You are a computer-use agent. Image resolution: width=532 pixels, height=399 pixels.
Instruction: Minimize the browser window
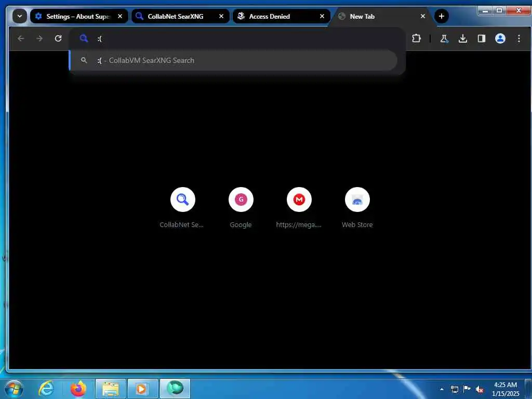tap(485, 10)
